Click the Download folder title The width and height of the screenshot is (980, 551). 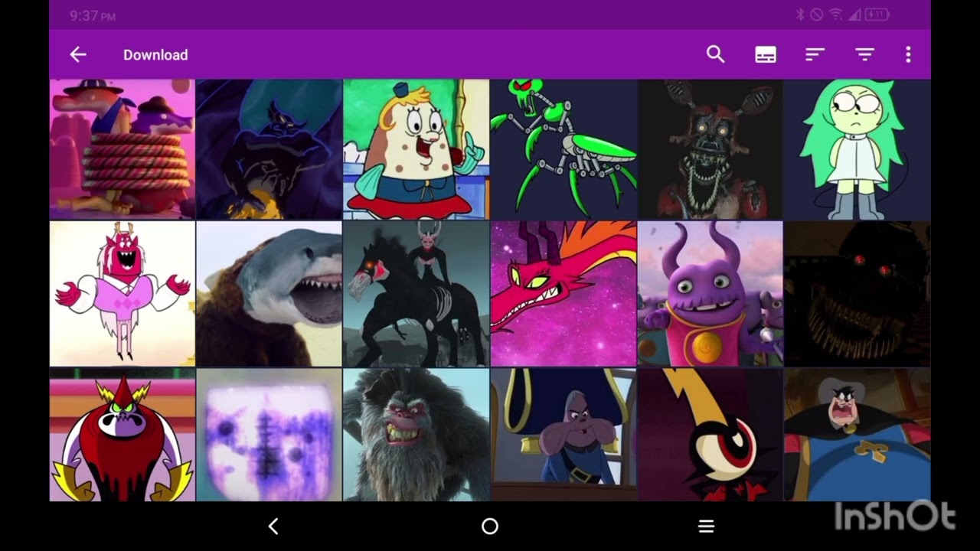tap(155, 55)
